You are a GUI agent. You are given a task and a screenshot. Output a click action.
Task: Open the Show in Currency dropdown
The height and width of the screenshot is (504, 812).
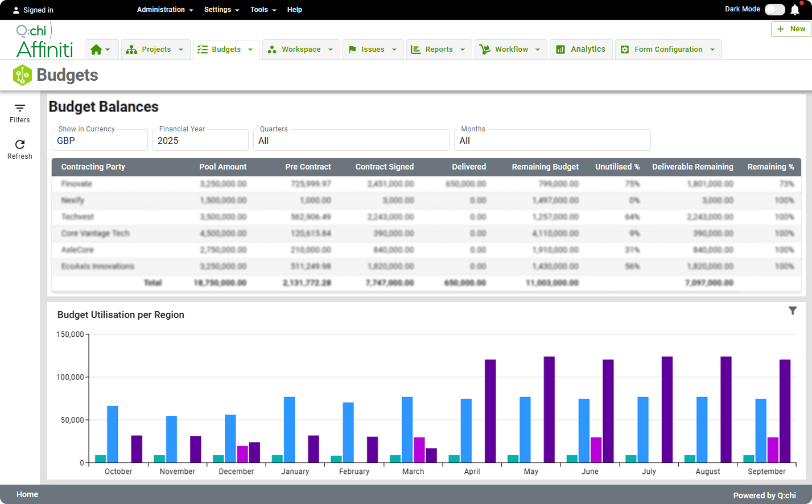click(x=100, y=140)
